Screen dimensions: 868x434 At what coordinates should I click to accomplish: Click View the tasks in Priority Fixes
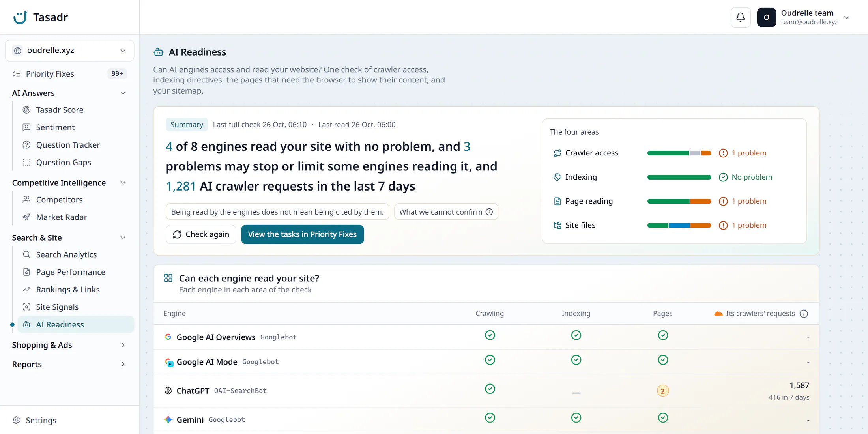[302, 234]
